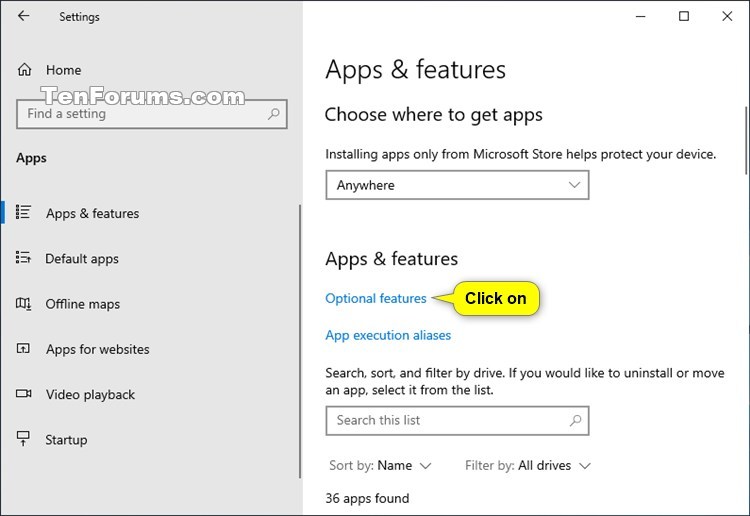Close the Settings window
This screenshot has width=750, height=516.
pyautogui.click(x=727, y=16)
